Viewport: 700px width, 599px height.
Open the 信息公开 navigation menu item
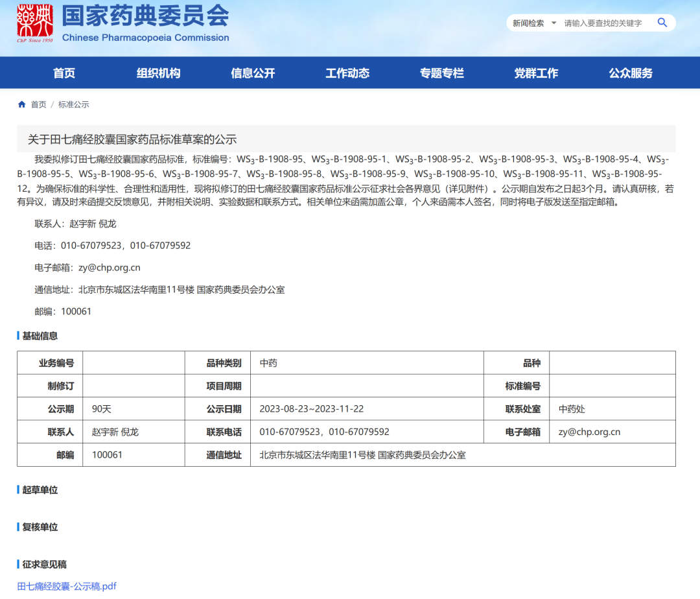(x=253, y=73)
